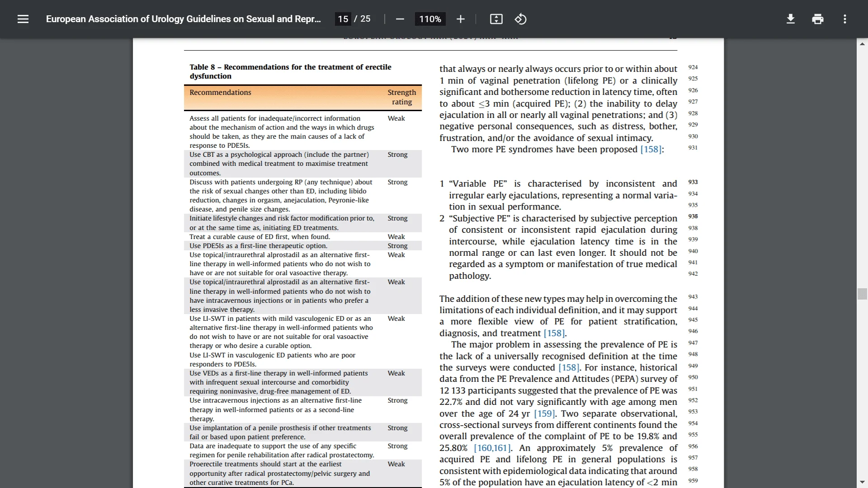
Task: Rotate the document counterclockwise
Action: (520, 19)
